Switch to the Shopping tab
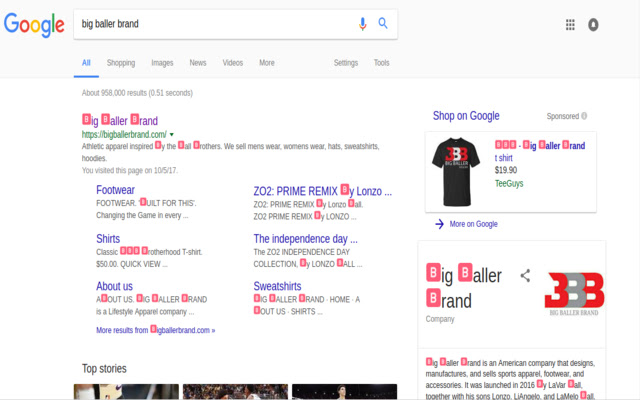The image size is (640, 400). click(x=121, y=63)
